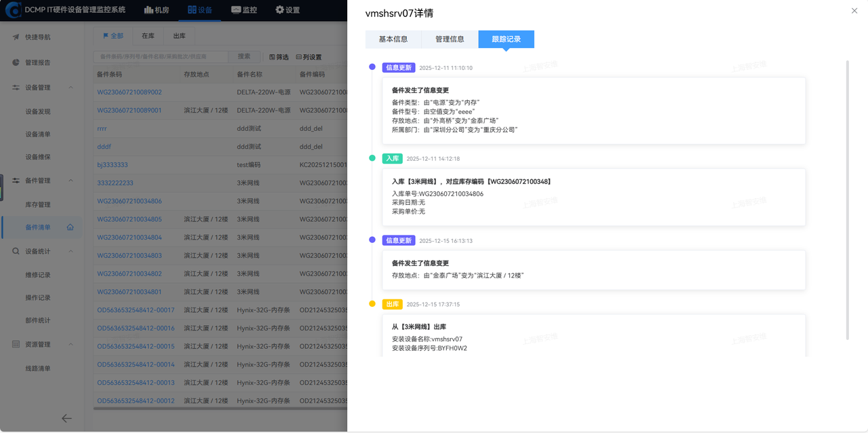The width and height of the screenshot is (868, 433).
Task: Open spare part link 3332222233
Action: [115, 183]
